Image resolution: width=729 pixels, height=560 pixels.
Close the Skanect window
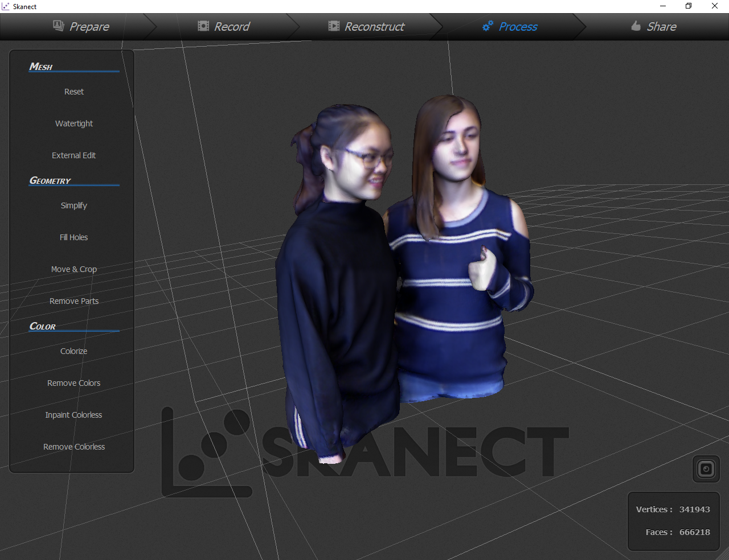(715, 6)
